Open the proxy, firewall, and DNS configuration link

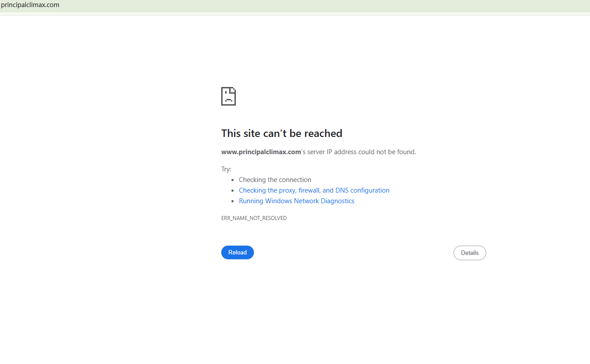(314, 190)
